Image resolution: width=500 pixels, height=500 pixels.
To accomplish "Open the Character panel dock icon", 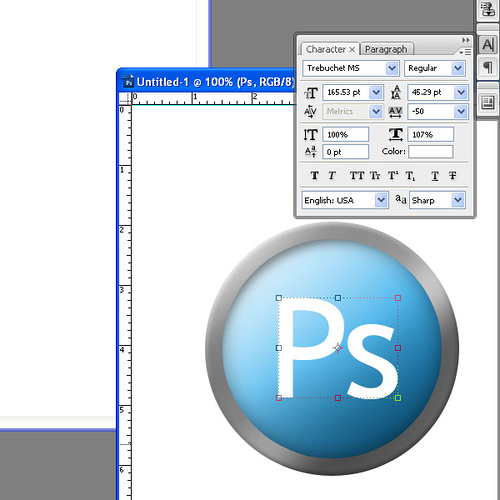I will click(x=488, y=44).
